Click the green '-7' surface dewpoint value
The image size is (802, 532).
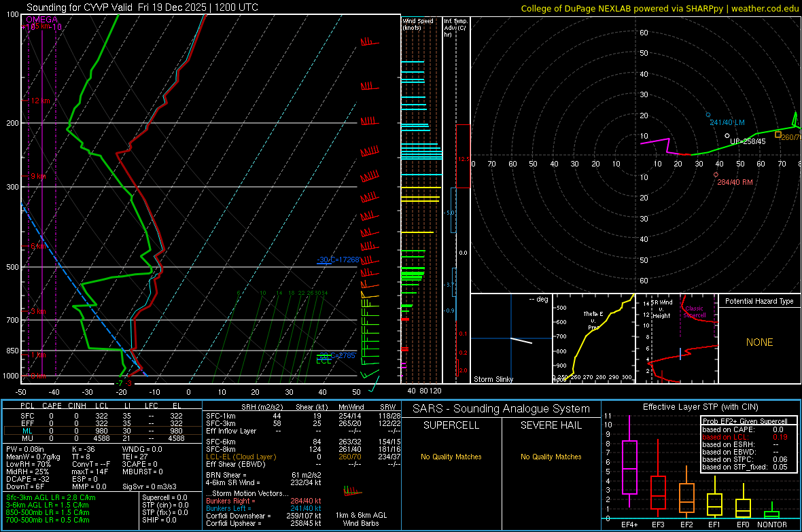[x=120, y=383]
